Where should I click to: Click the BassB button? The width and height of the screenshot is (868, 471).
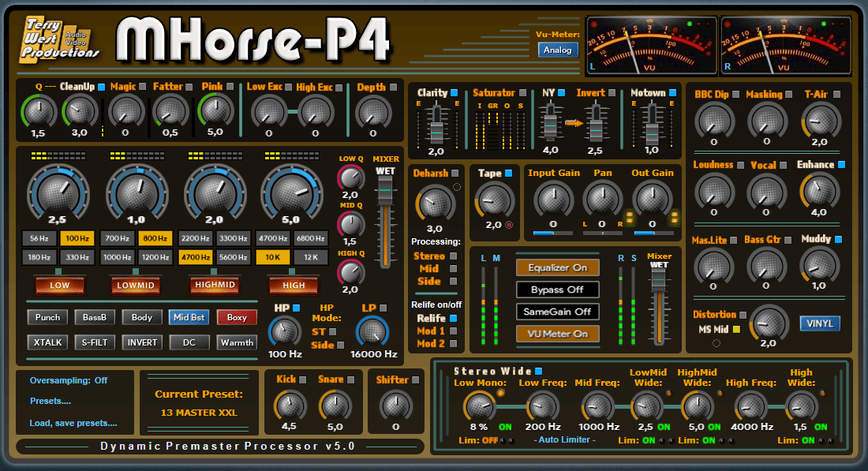click(95, 317)
